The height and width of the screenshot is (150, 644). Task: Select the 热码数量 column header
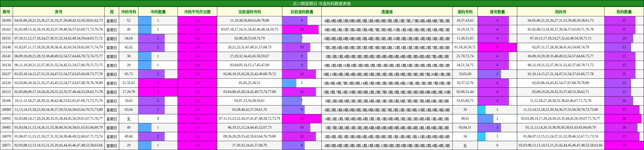[624, 12]
